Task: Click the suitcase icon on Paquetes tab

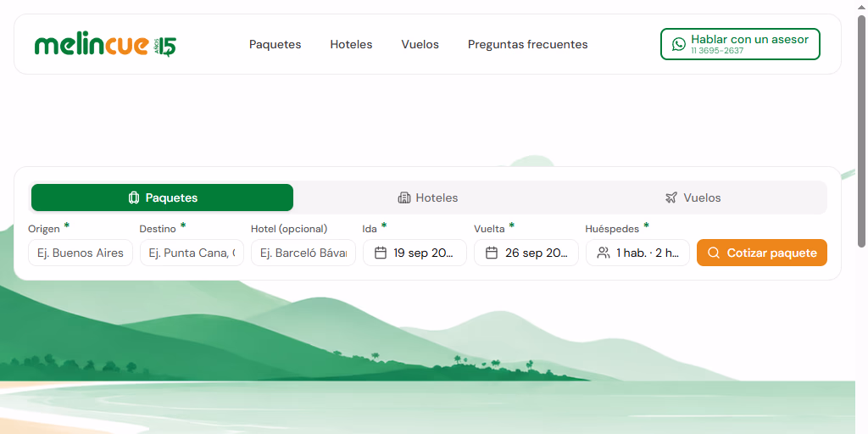Action: [x=133, y=198]
